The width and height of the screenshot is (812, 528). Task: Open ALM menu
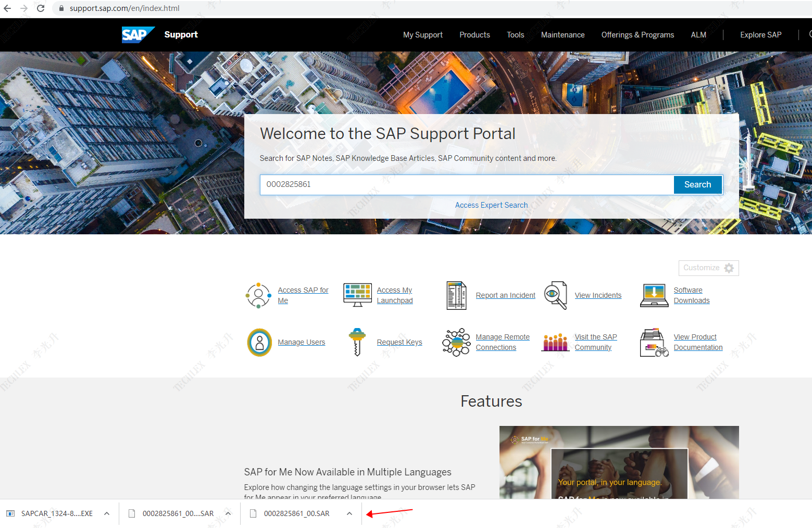pos(698,35)
